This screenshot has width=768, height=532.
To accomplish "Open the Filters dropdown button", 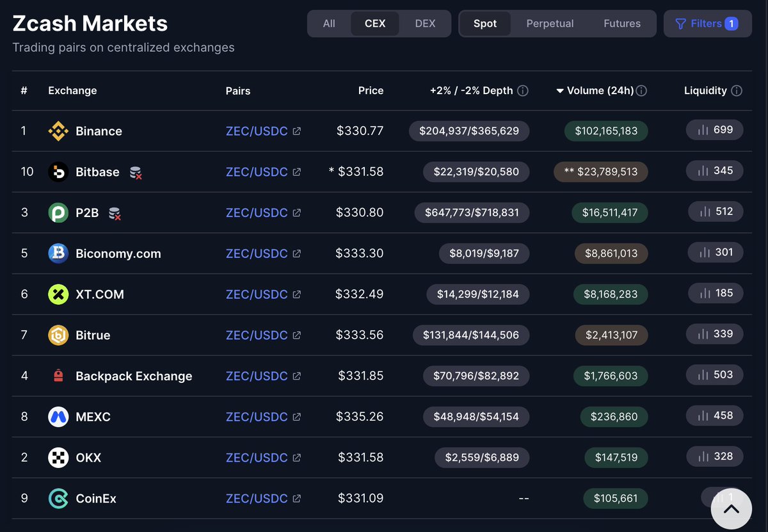I will tap(707, 24).
